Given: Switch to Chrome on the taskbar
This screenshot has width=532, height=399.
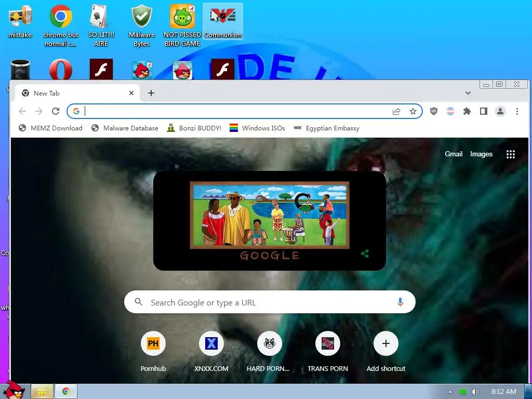Looking at the screenshot, I should (x=66, y=392).
